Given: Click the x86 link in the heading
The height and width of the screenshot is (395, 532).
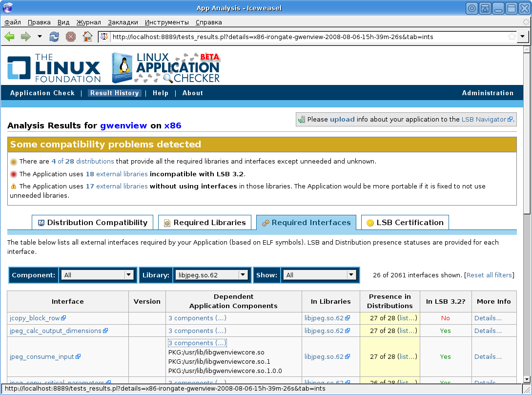Looking at the screenshot, I should point(173,125).
